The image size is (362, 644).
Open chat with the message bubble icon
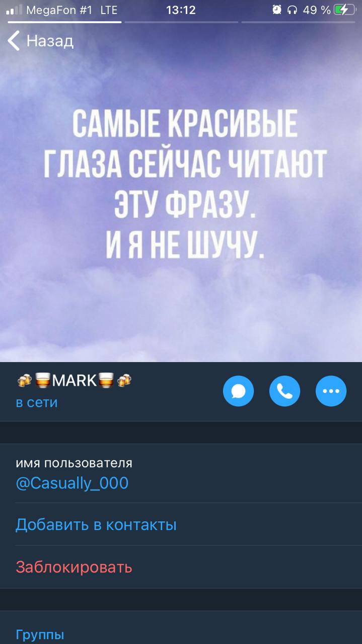coord(238,391)
